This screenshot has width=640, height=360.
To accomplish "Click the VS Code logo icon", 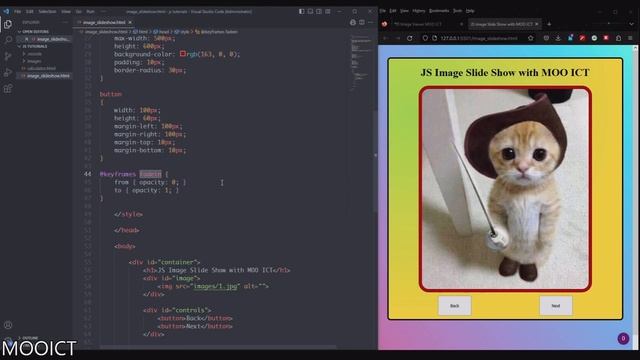I will (6, 11).
